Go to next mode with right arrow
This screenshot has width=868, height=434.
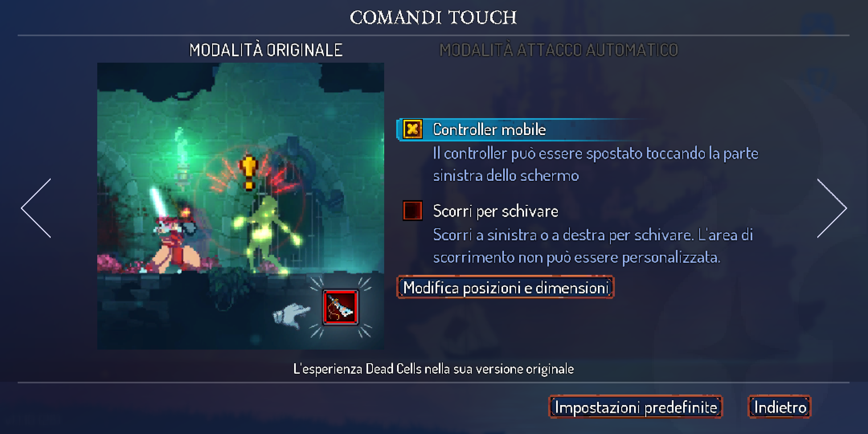pyautogui.click(x=832, y=208)
